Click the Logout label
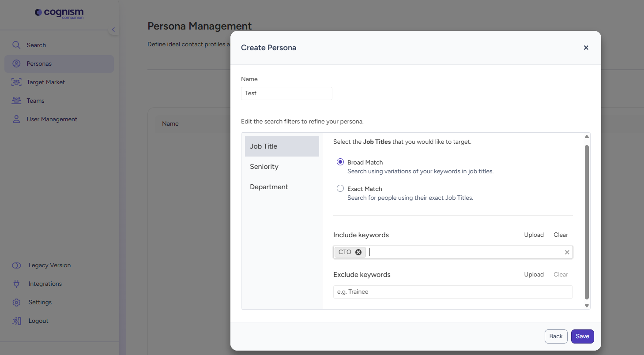The height and width of the screenshot is (355, 644). [x=38, y=321]
